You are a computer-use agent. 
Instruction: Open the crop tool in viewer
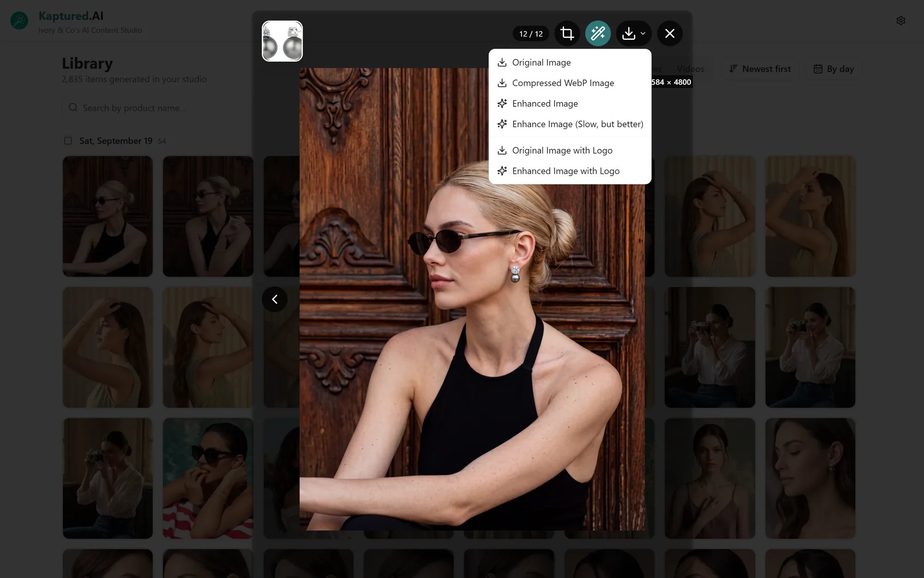coord(567,33)
